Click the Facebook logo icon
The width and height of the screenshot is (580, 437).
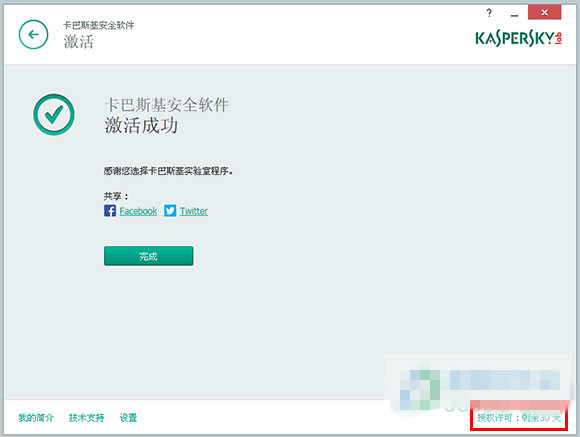110,211
